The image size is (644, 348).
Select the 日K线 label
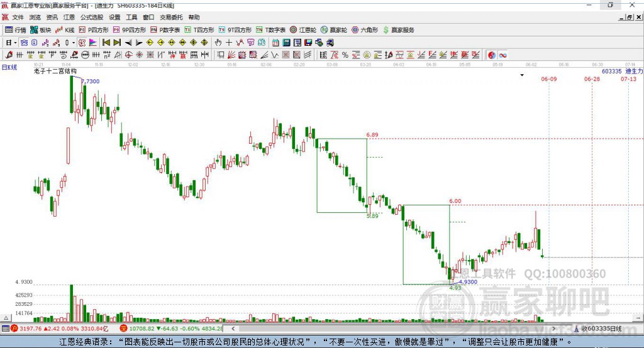[9, 67]
